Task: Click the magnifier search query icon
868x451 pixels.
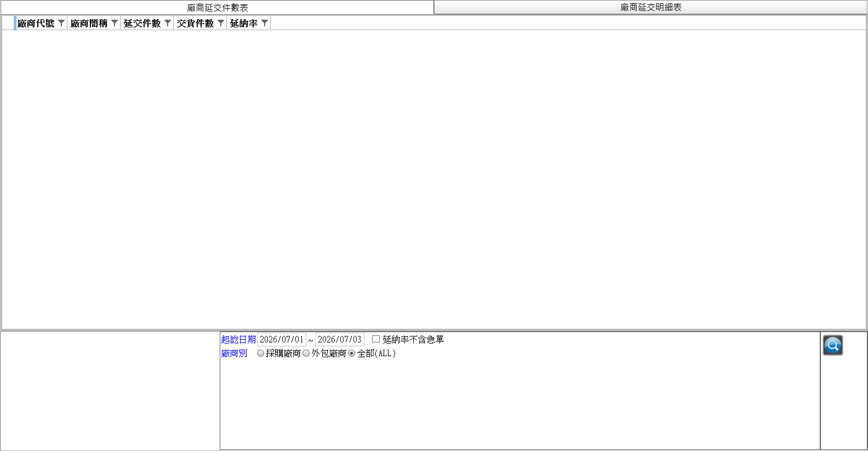Action: click(832, 345)
